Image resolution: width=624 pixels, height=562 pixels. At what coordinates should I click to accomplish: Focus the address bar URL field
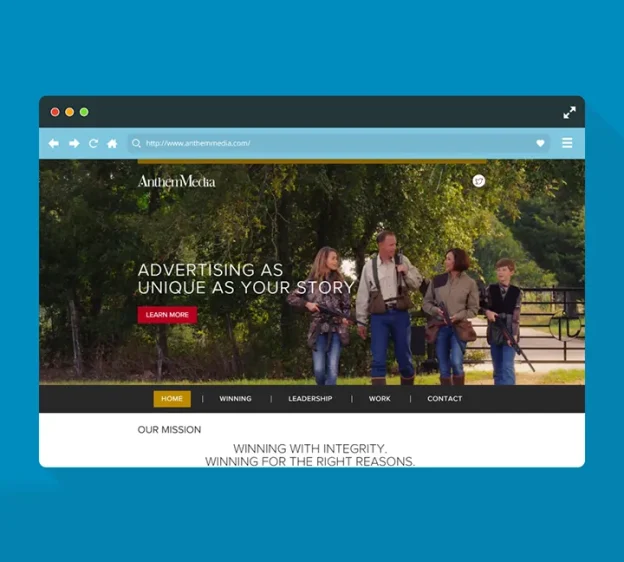point(338,143)
